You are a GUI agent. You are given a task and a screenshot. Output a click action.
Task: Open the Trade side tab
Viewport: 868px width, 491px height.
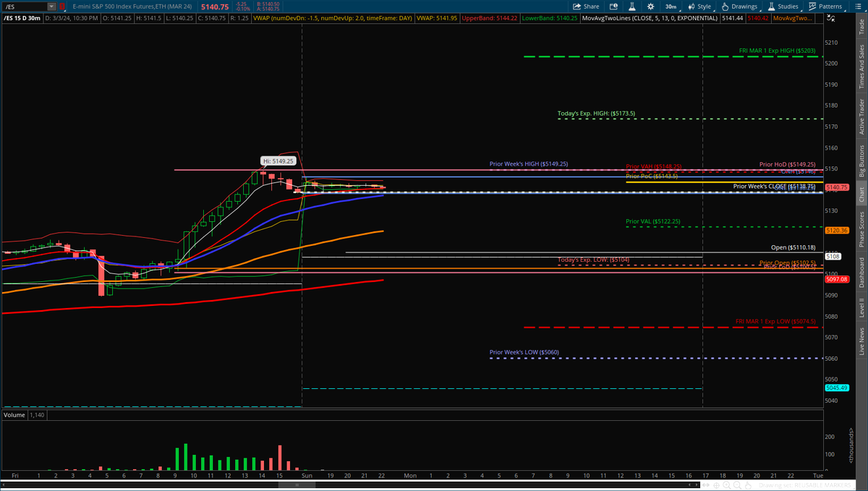click(861, 26)
